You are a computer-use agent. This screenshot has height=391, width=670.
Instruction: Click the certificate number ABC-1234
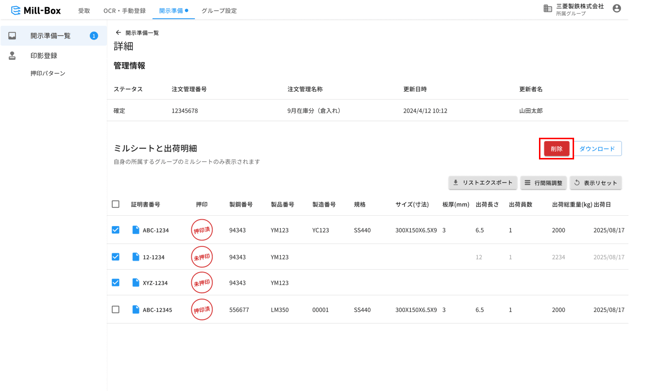tap(156, 230)
